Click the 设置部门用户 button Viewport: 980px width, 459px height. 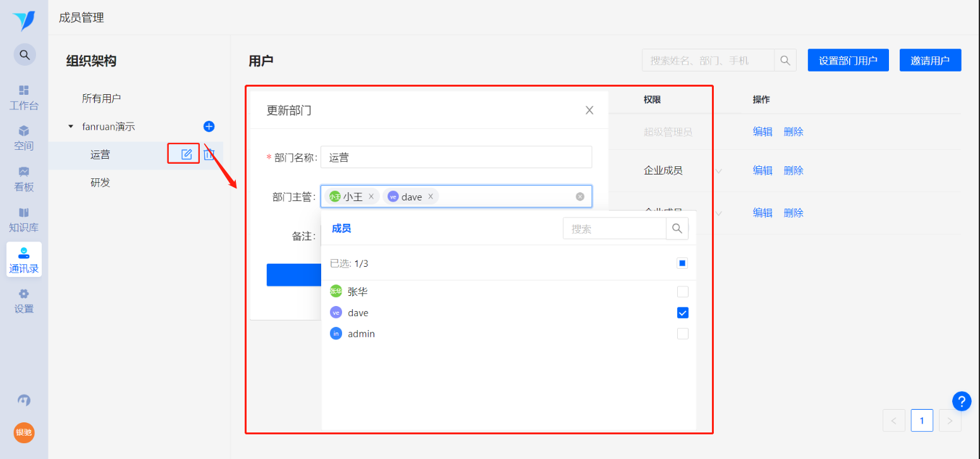click(x=848, y=61)
